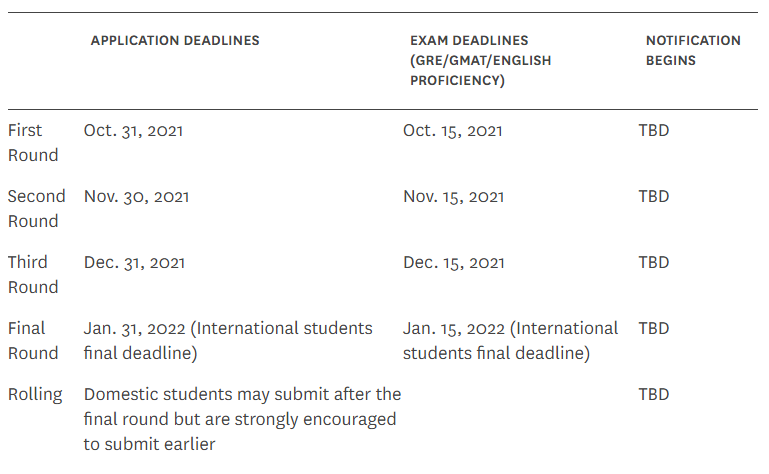Viewport: 769px width, 474px height.
Task: Click the Nov. 30, 2021 application deadline
Action: click(x=136, y=197)
